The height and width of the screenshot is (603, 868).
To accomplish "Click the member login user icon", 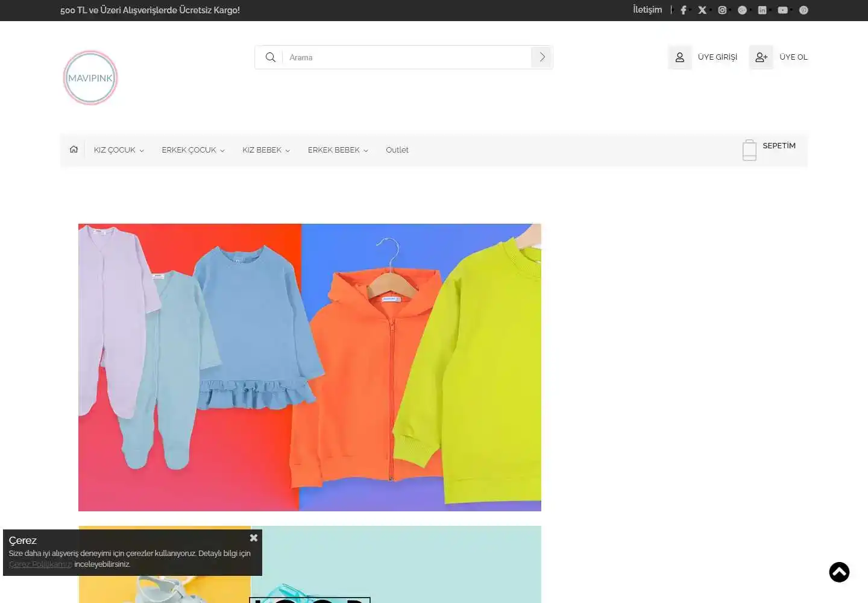I will (x=680, y=57).
